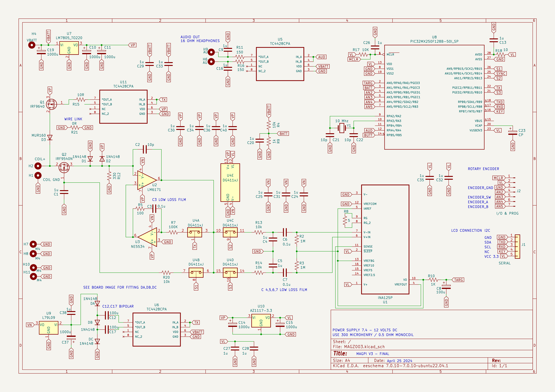Select the U5 TC4428CPA driver symbol
The image size is (555, 392).
tap(280, 64)
